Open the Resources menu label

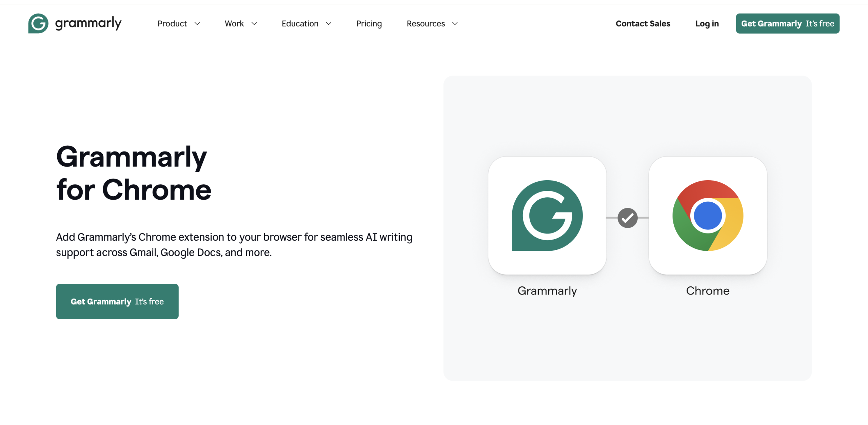tap(426, 24)
